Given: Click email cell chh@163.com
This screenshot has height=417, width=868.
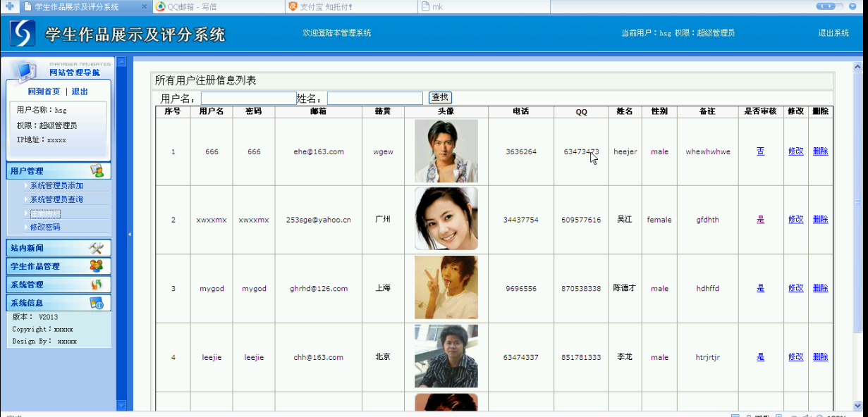Looking at the screenshot, I should (319, 357).
